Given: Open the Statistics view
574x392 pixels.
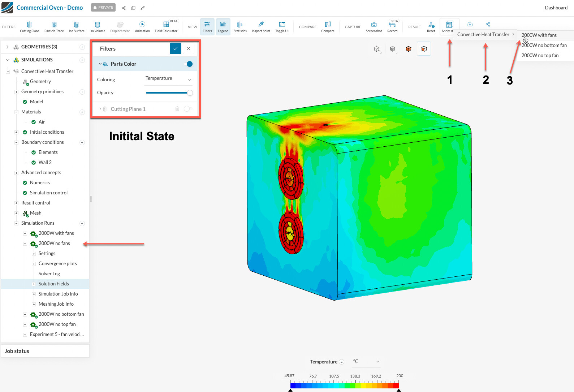Looking at the screenshot, I should tap(240, 27).
